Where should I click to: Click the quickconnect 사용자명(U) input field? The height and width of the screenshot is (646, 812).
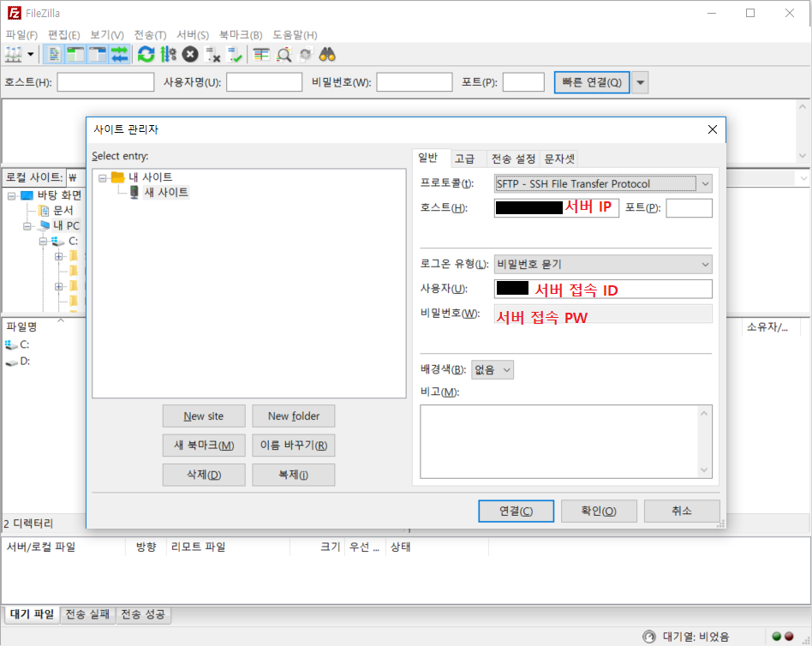click(x=264, y=82)
